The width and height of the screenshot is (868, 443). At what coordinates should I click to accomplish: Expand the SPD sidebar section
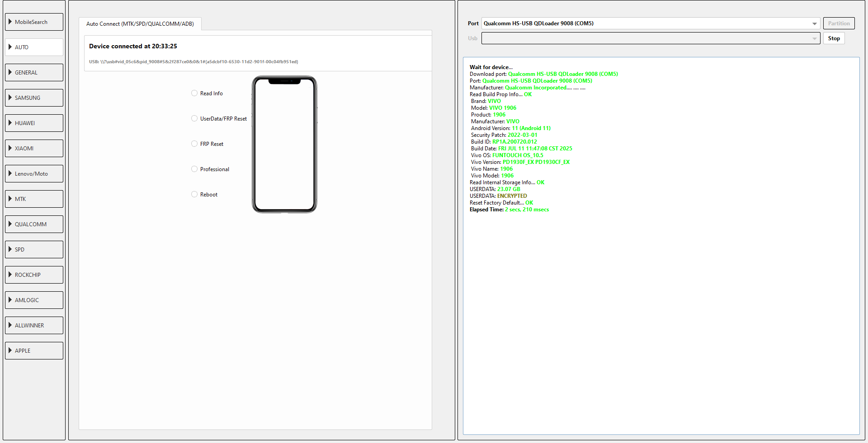[x=34, y=249]
